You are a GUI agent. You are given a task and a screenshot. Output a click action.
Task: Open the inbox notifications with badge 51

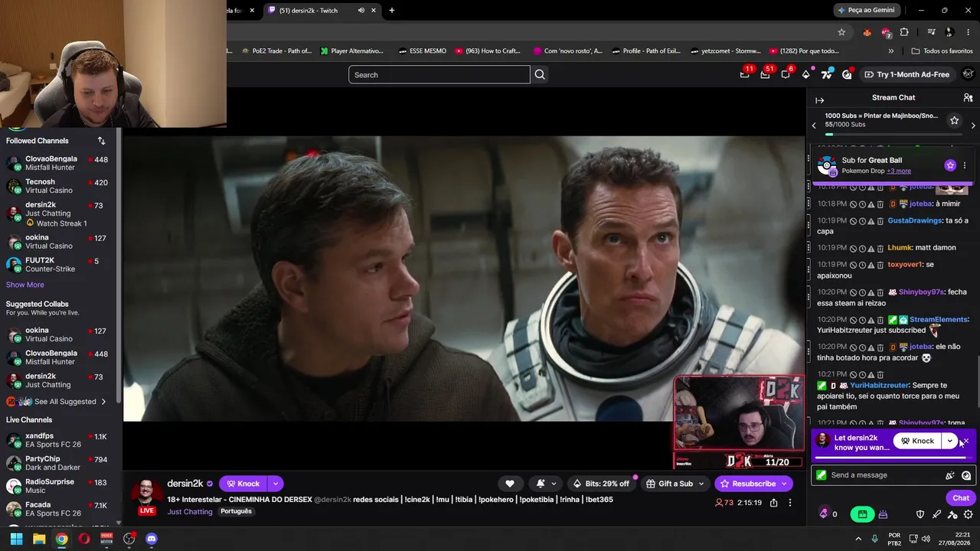[765, 74]
